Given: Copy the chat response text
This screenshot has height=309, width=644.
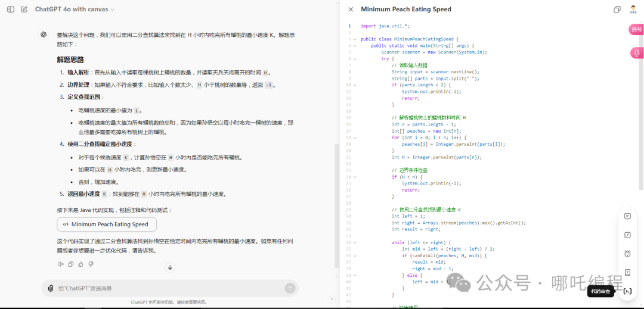Looking at the screenshot, I should click(x=70, y=264).
